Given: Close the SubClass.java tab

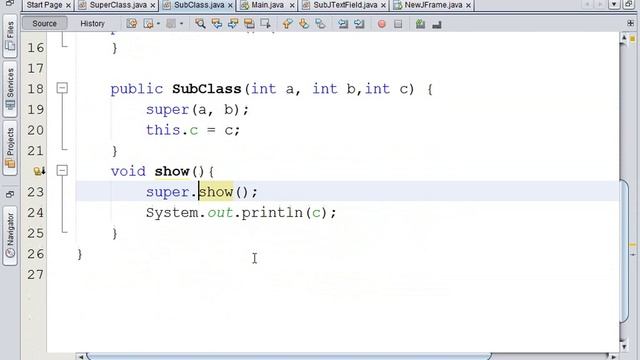Looking at the screenshot, I should [x=230, y=5].
